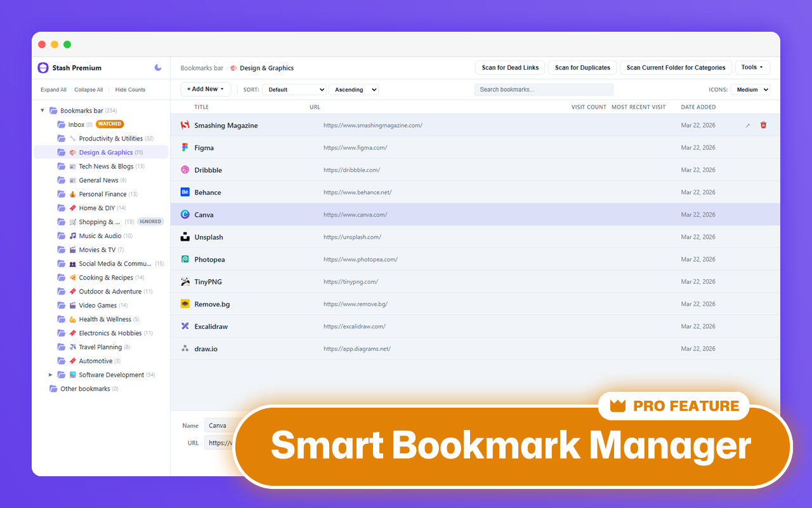Click the Travel Planning folder icon
The image size is (812, 508).
click(x=62, y=347)
